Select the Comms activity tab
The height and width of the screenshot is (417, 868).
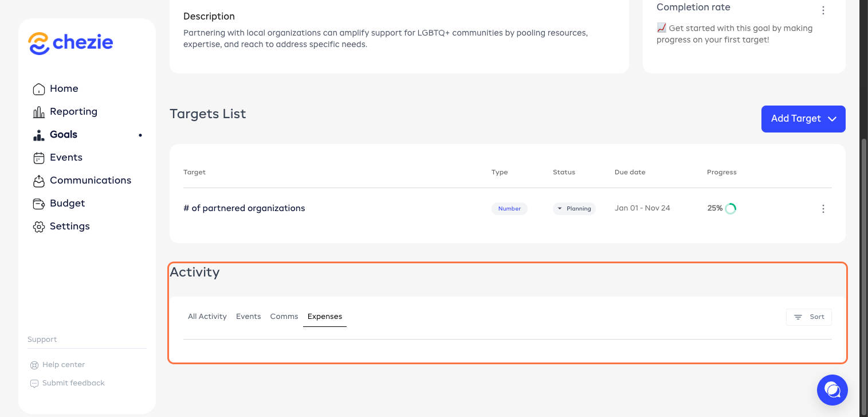click(x=284, y=317)
